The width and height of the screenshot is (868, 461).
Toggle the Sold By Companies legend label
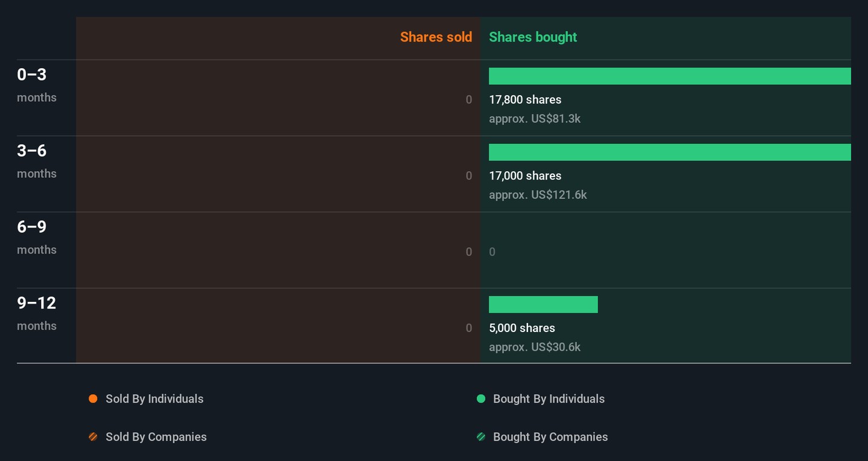(156, 437)
